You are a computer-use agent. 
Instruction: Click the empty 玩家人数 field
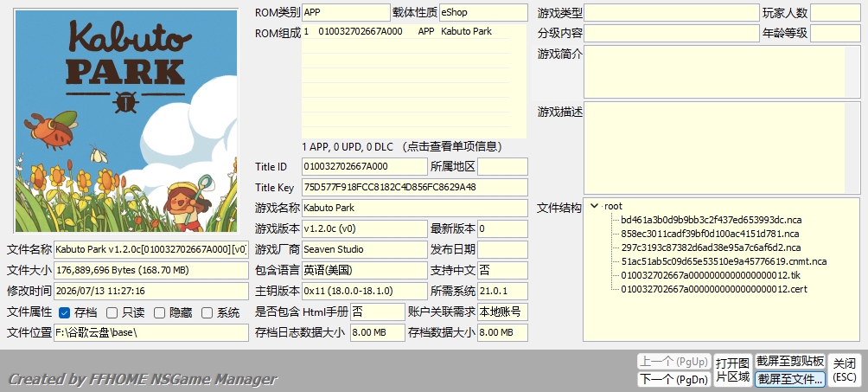click(835, 13)
